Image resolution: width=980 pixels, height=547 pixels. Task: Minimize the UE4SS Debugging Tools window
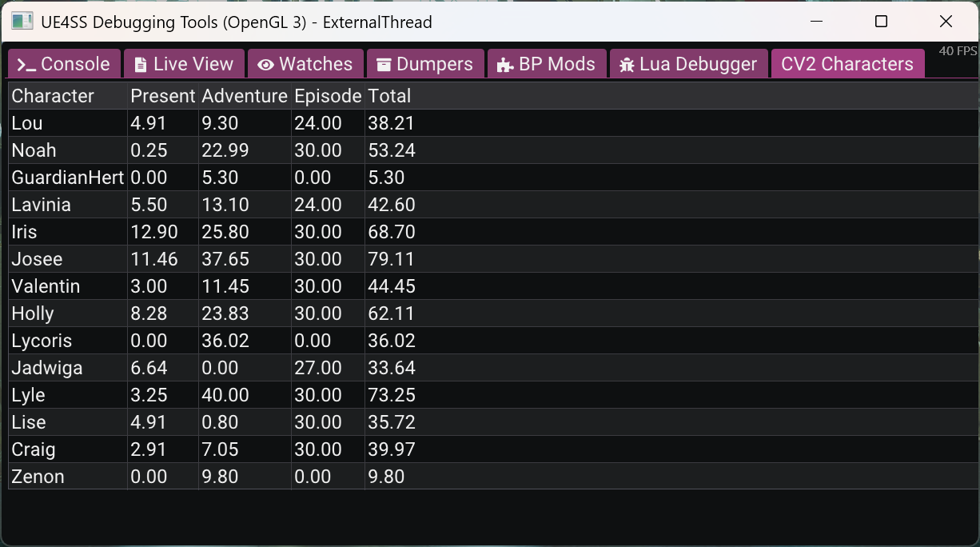(816, 22)
